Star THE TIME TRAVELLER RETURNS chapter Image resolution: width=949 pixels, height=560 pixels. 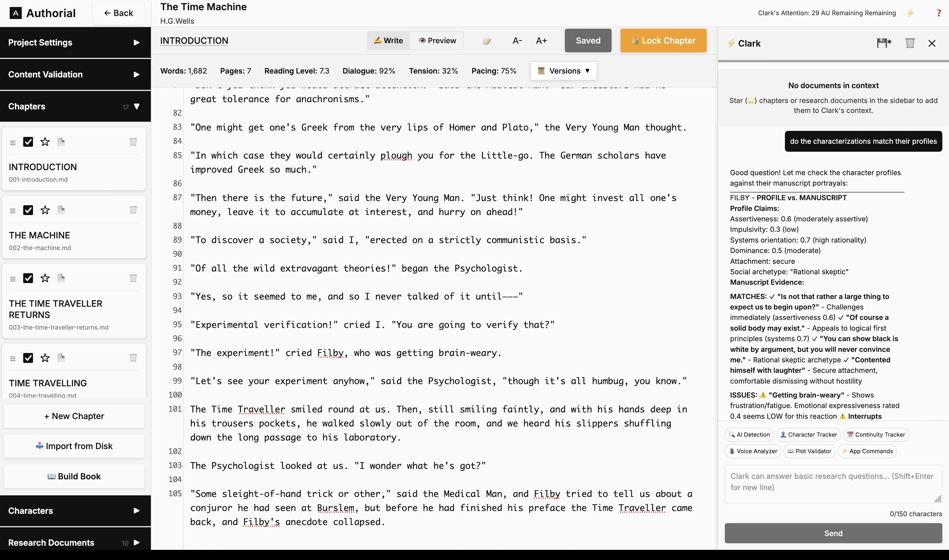[44, 278]
